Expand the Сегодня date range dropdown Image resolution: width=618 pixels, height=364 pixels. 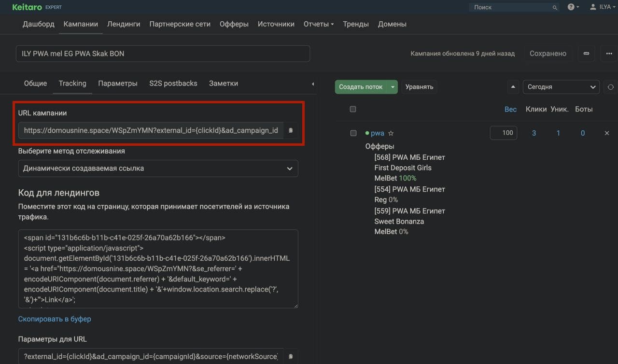coord(561,87)
